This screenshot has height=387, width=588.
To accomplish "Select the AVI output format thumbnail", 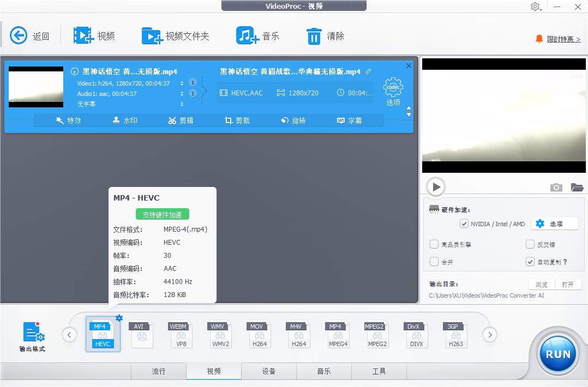I will [x=141, y=334].
